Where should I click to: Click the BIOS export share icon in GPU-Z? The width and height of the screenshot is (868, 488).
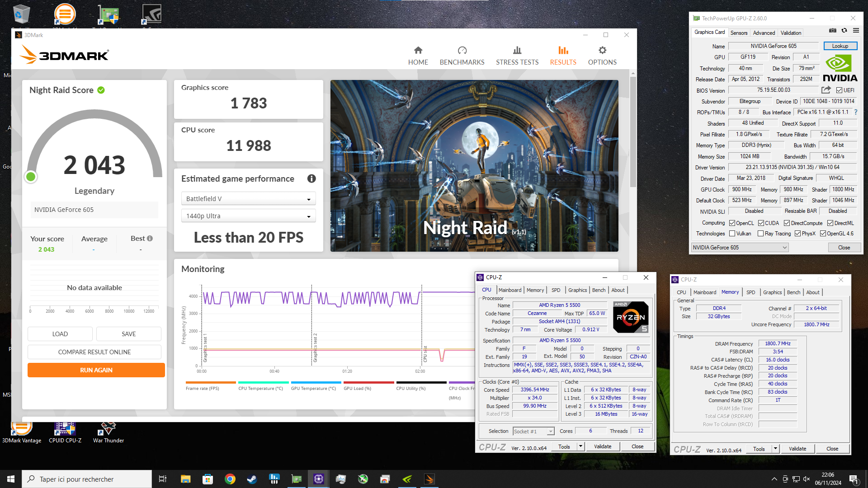click(826, 90)
